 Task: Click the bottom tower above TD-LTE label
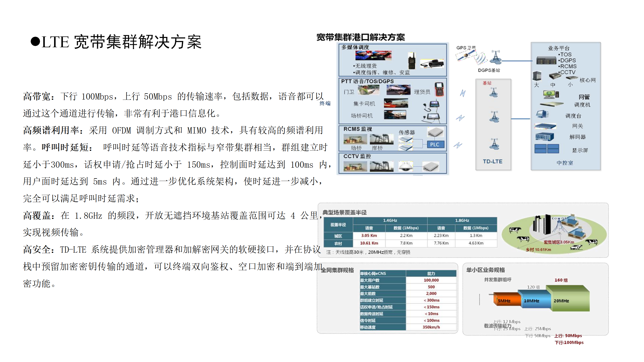(x=494, y=144)
